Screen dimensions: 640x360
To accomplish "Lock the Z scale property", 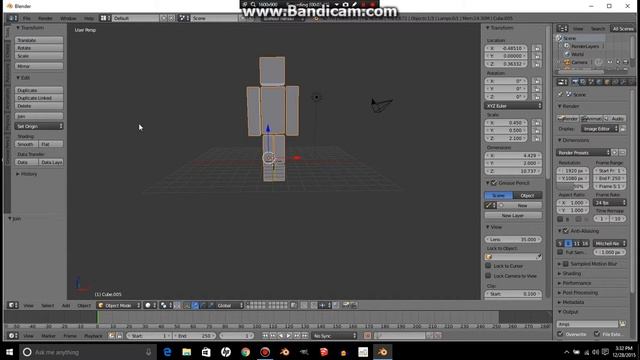I will click(x=537, y=138).
